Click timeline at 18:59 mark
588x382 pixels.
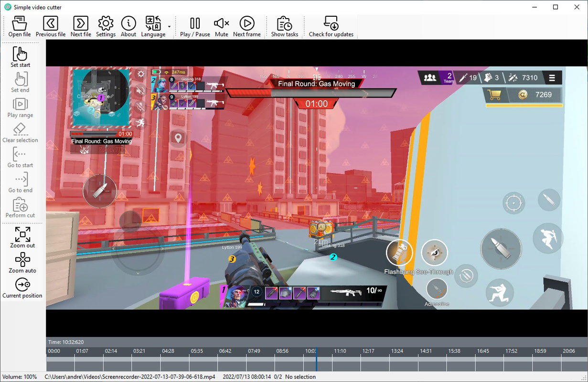(x=540, y=351)
